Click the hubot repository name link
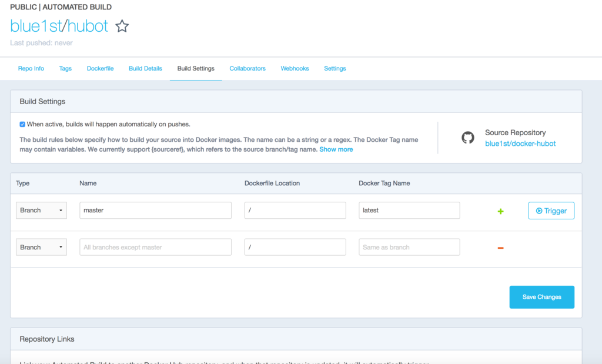Screen dimensions: 602x364 coord(88,26)
